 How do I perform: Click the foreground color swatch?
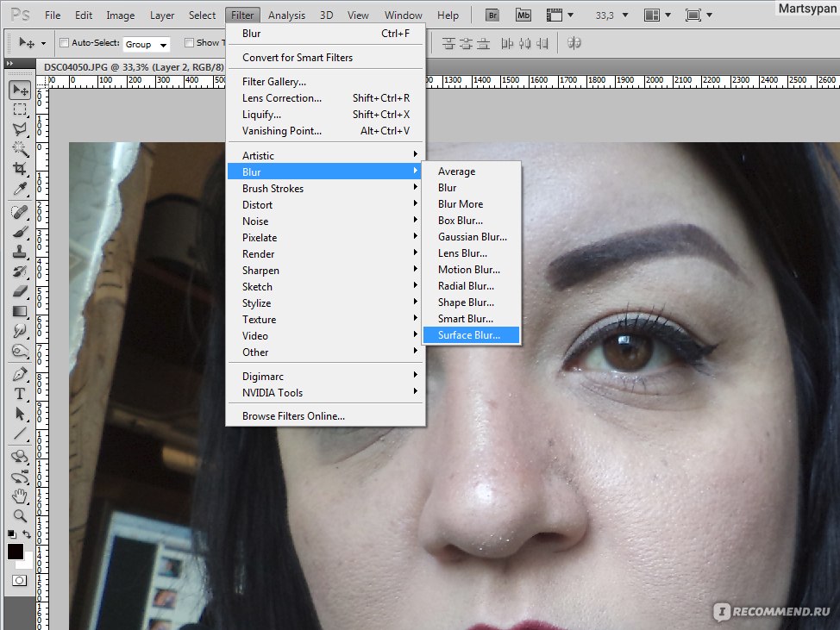(16, 552)
